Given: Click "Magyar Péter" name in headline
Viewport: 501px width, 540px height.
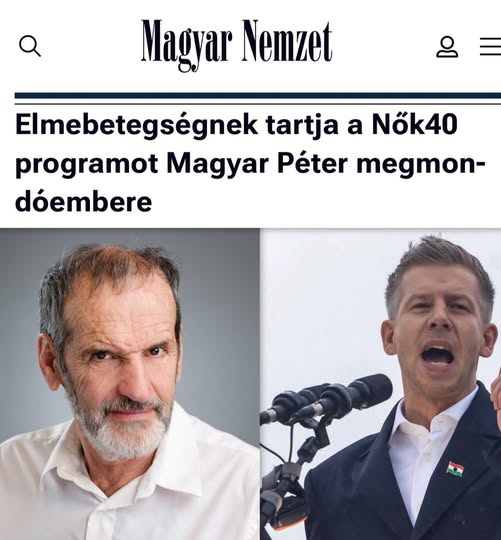Looking at the screenshot, I should (257, 165).
